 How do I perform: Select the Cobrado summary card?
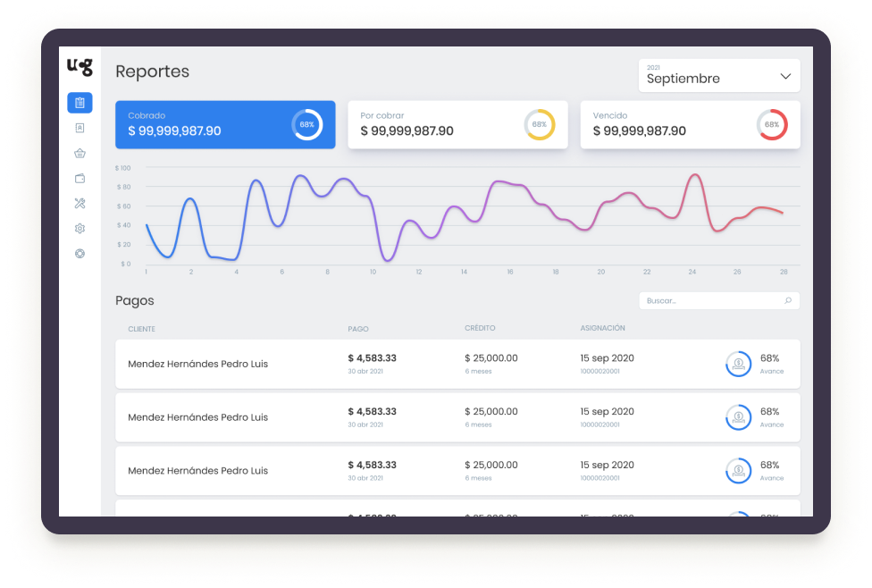tap(225, 124)
